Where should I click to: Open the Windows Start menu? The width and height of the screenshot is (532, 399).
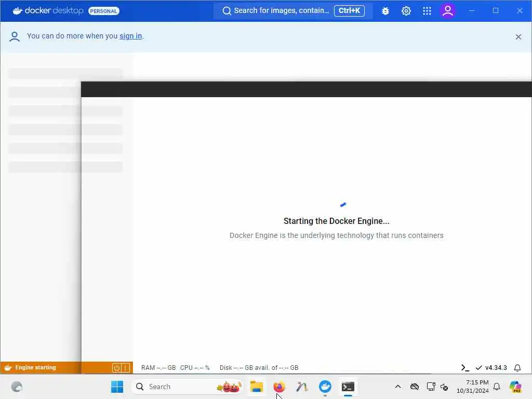117,387
